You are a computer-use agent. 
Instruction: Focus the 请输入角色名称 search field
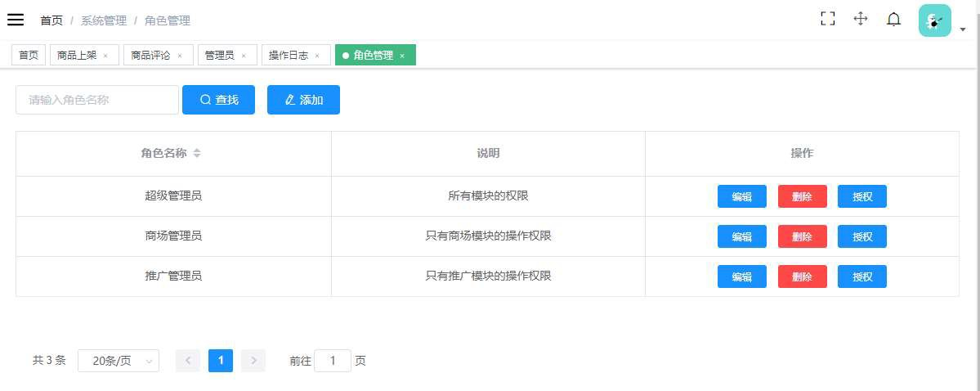[x=97, y=100]
